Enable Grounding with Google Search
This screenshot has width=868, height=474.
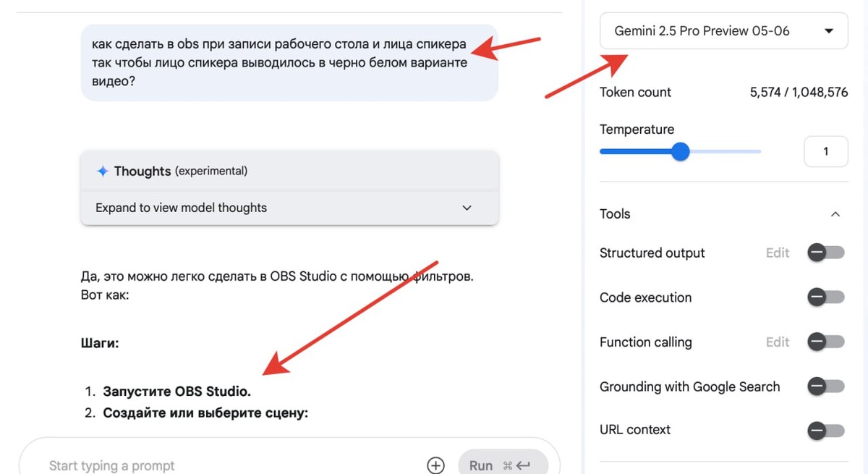pyautogui.click(x=826, y=387)
